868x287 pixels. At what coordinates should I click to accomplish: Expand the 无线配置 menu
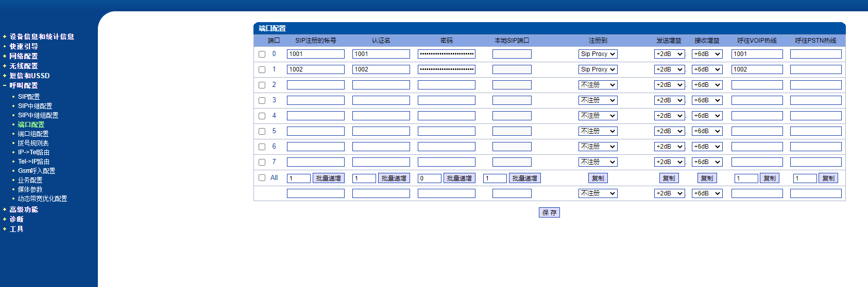24,66
